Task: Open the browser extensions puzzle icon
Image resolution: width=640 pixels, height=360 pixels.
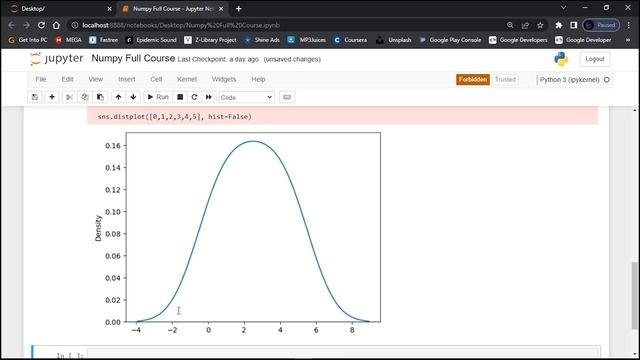Action: (x=558, y=25)
